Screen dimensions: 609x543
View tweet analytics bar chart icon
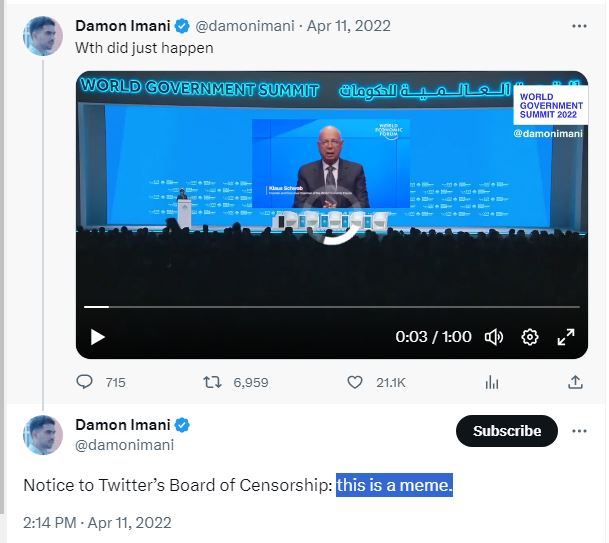pyautogui.click(x=492, y=382)
